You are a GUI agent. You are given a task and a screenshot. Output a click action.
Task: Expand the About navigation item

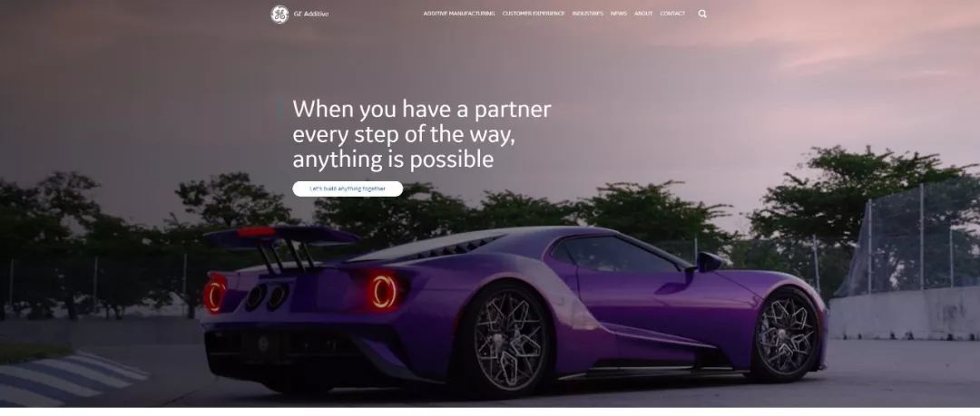pos(643,14)
